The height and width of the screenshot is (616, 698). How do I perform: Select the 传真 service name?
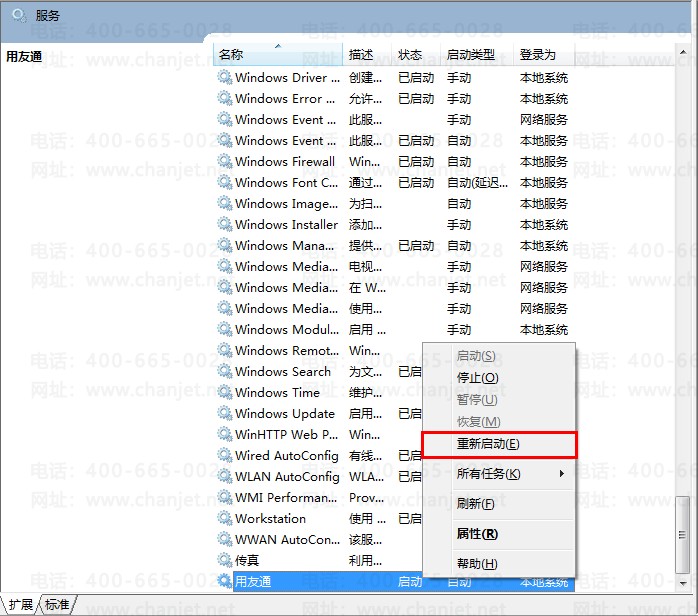(247, 561)
